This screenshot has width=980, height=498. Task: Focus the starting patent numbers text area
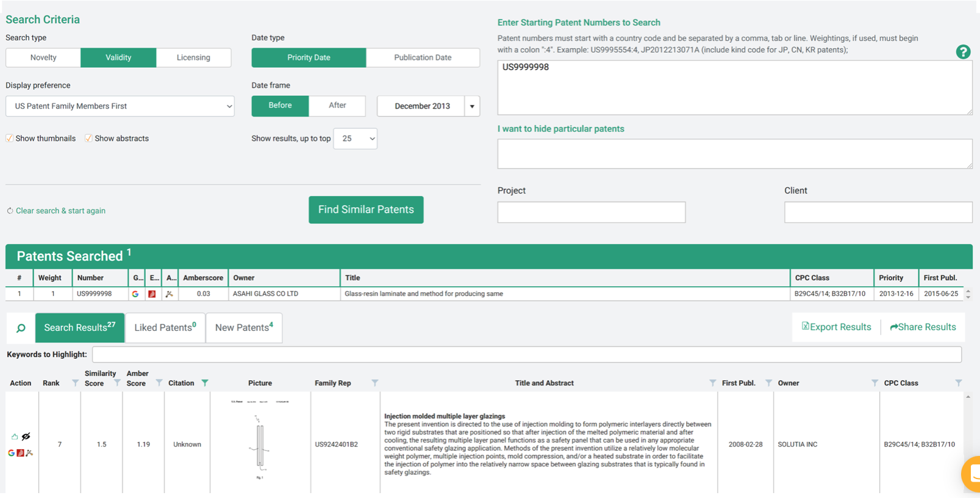coord(735,87)
